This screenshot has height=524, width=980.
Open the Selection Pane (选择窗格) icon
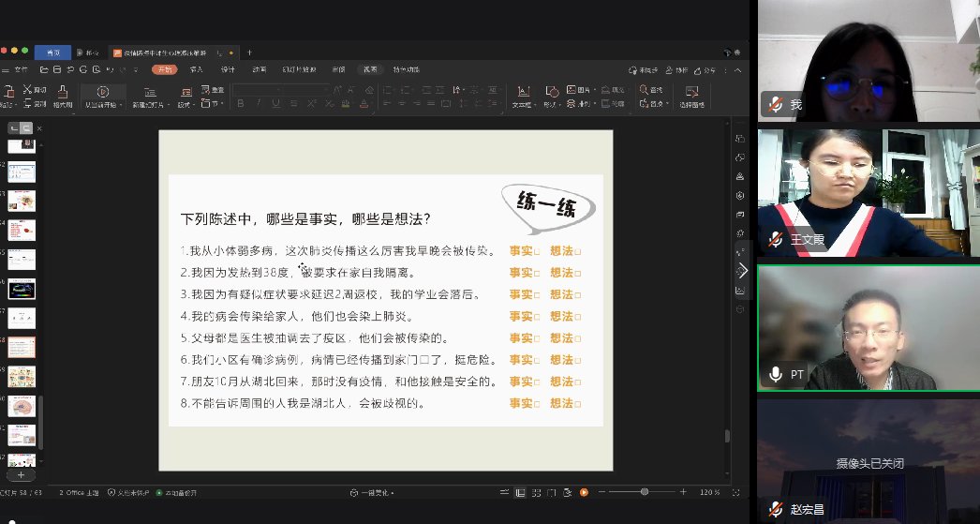click(691, 92)
